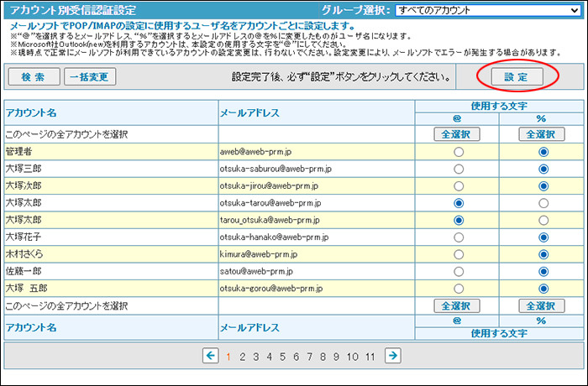588x386 pixels.
Task: Go to page 11 in pagination
Action: point(370,357)
